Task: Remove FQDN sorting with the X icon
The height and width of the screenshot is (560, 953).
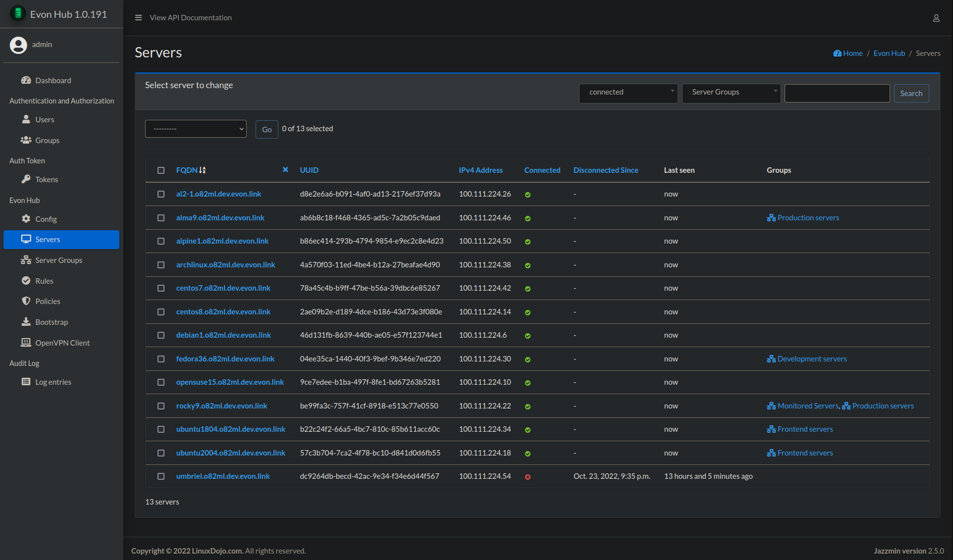Action: point(285,170)
